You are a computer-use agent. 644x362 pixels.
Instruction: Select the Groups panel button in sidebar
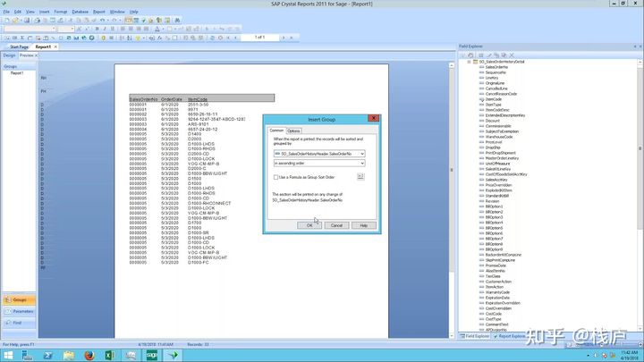tap(18, 300)
